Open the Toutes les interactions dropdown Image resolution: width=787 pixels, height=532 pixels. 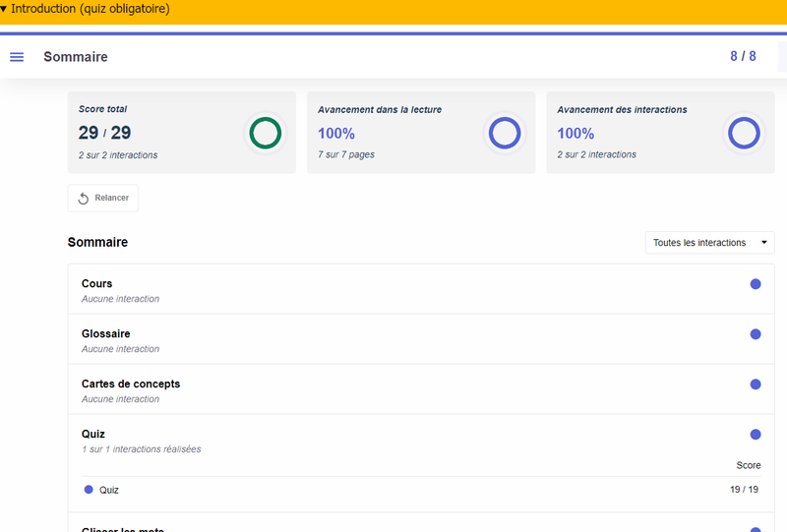(709, 243)
